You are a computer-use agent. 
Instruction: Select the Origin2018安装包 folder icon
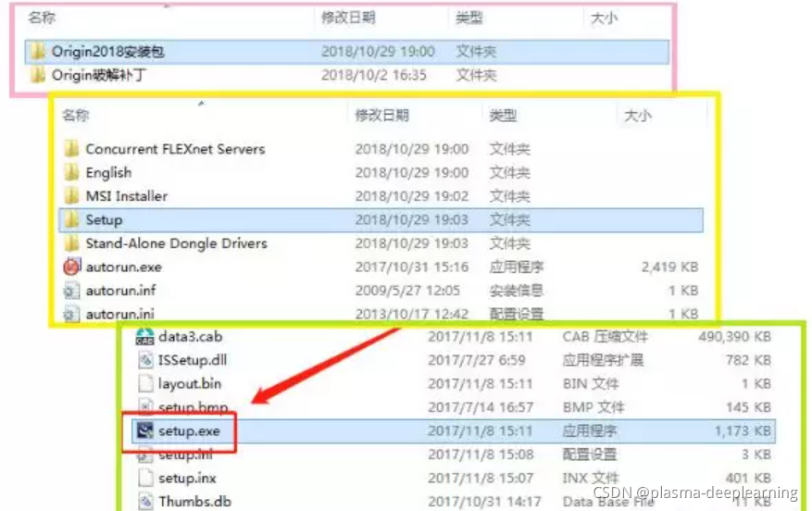tap(38, 51)
